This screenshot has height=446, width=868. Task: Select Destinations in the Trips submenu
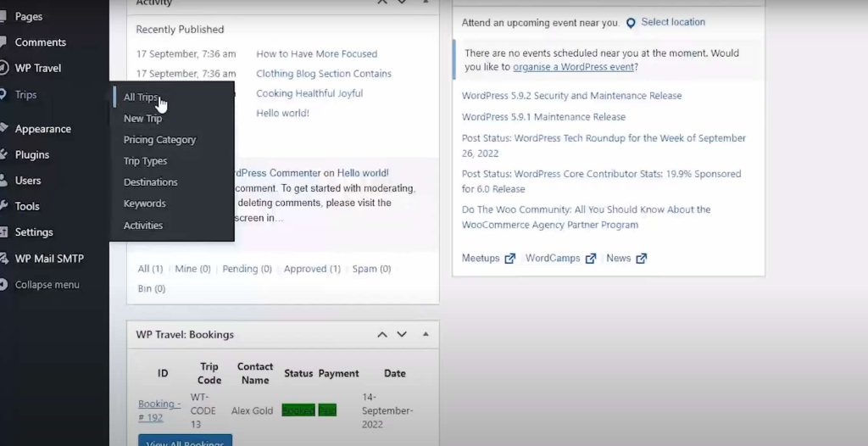150,182
